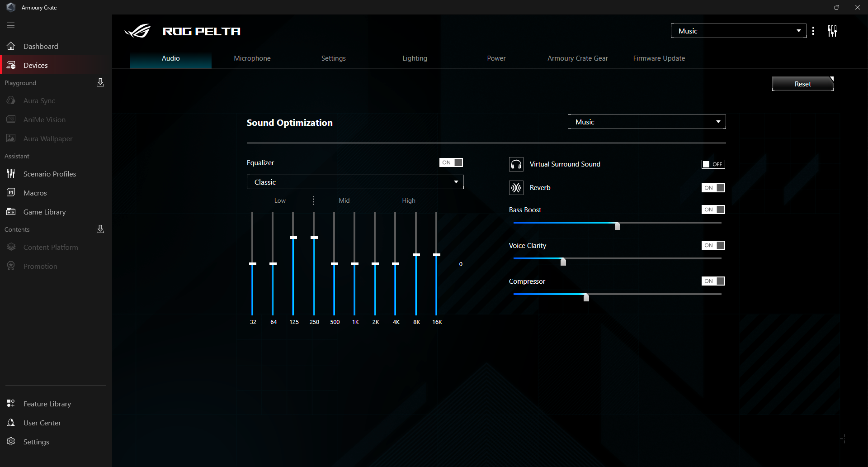Click the download icon next to Playground
This screenshot has height=467, width=868.
click(100, 82)
